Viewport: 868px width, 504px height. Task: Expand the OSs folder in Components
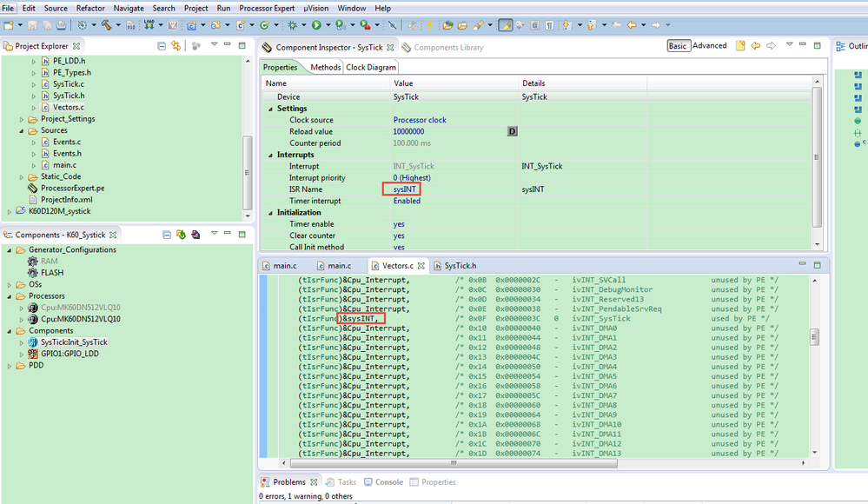pyautogui.click(x=10, y=285)
